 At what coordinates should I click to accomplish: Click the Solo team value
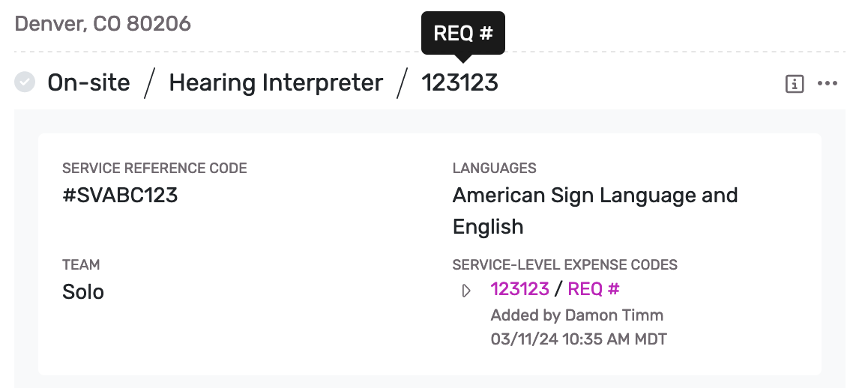pyautogui.click(x=83, y=291)
